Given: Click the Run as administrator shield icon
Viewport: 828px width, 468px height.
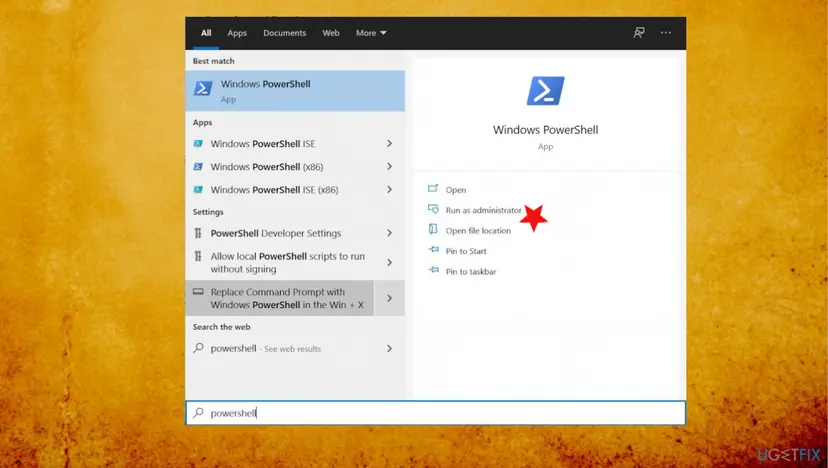Looking at the screenshot, I should pos(433,209).
